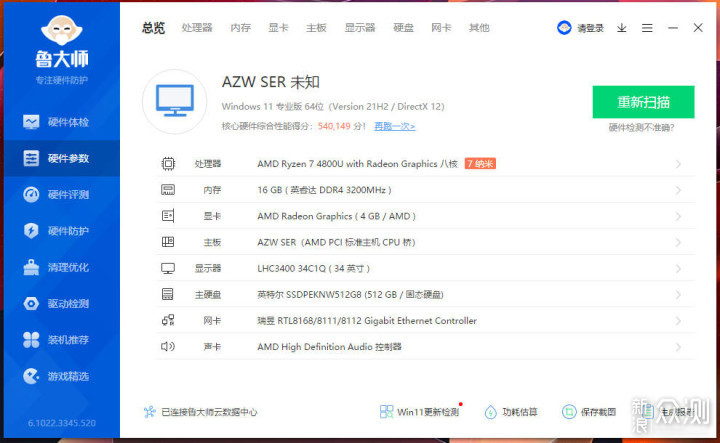The width and height of the screenshot is (720, 443).
Task: Select RTL8168 Gigabit Ethernet Controller text
Action: click(367, 321)
